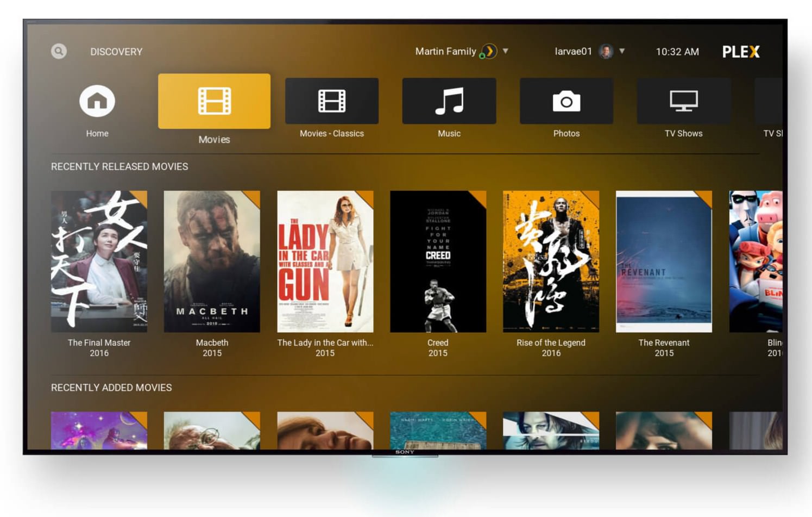Click the DISCOVERY label
The height and width of the screenshot is (517, 812).
click(116, 52)
